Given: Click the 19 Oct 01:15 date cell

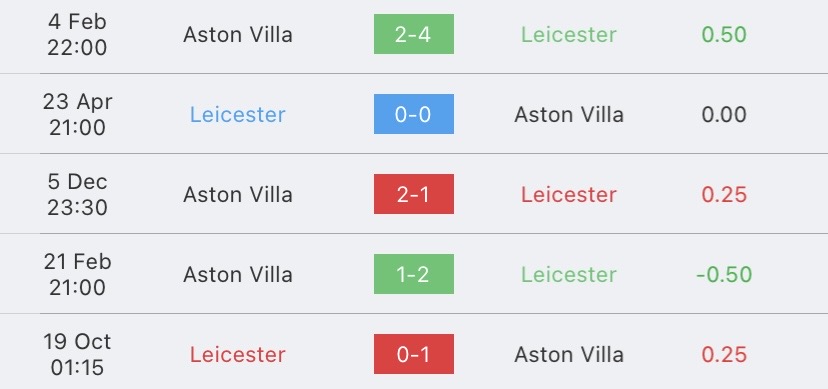Looking at the screenshot, I should [77, 354].
